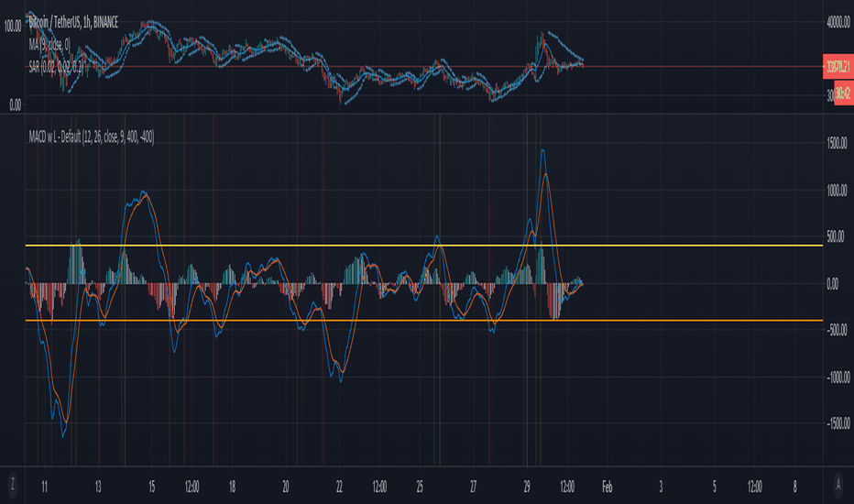This screenshot has height=504, width=854.
Task: Click date label 3 on time axis
Action: tap(661, 487)
